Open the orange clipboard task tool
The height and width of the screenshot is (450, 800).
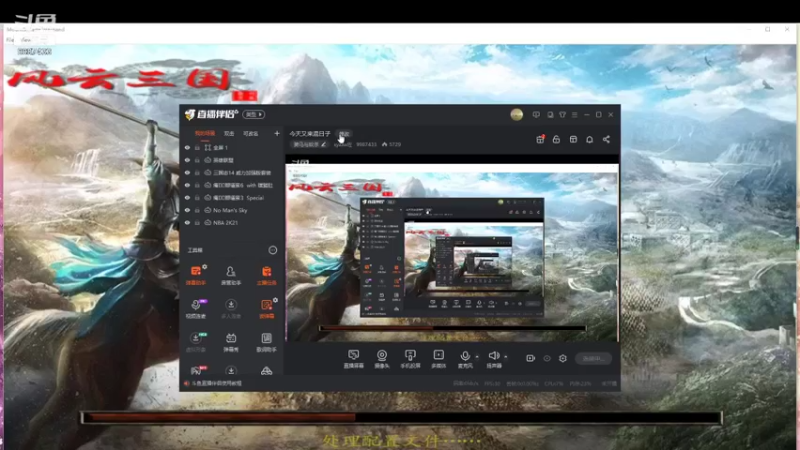pyautogui.click(x=266, y=275)
